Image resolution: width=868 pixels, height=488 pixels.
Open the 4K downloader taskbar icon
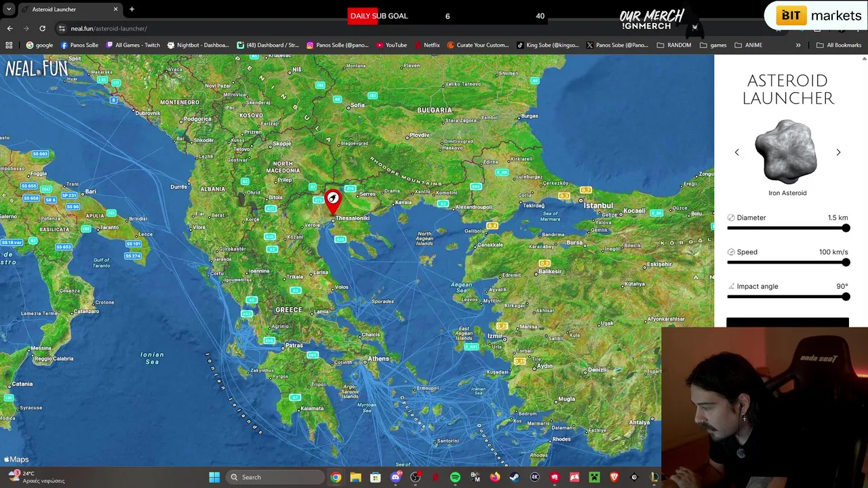[534, 477]
